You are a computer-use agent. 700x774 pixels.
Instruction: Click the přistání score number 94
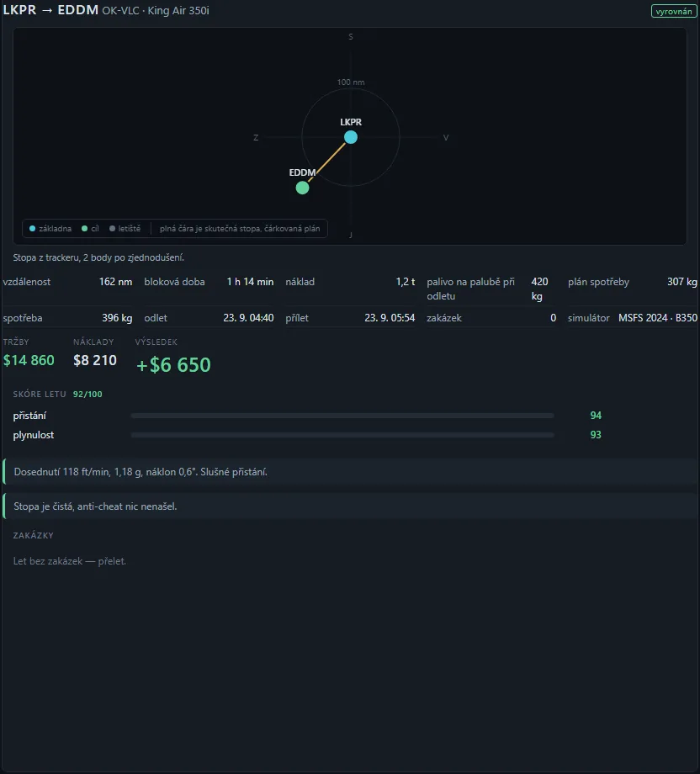(x=596, y=416)
